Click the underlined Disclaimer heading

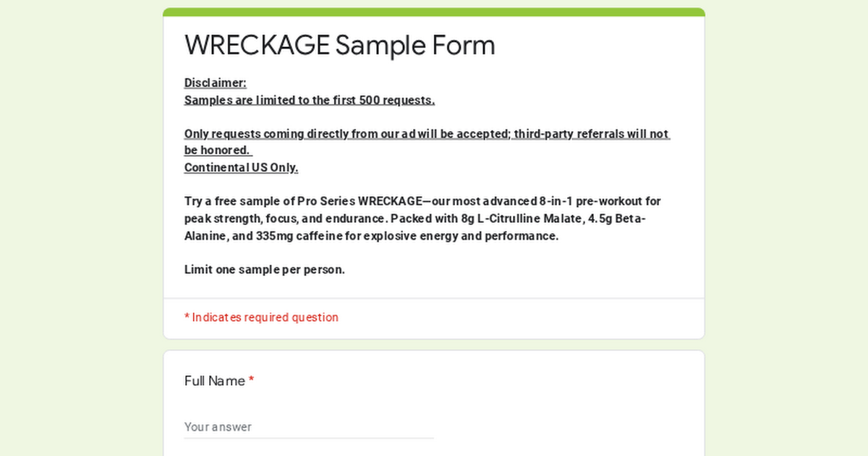pos(216,83)
